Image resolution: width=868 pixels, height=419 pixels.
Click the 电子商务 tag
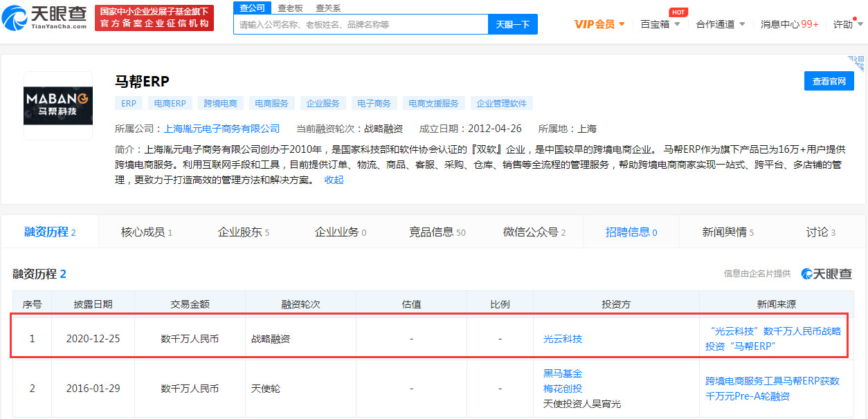point(374,103)
